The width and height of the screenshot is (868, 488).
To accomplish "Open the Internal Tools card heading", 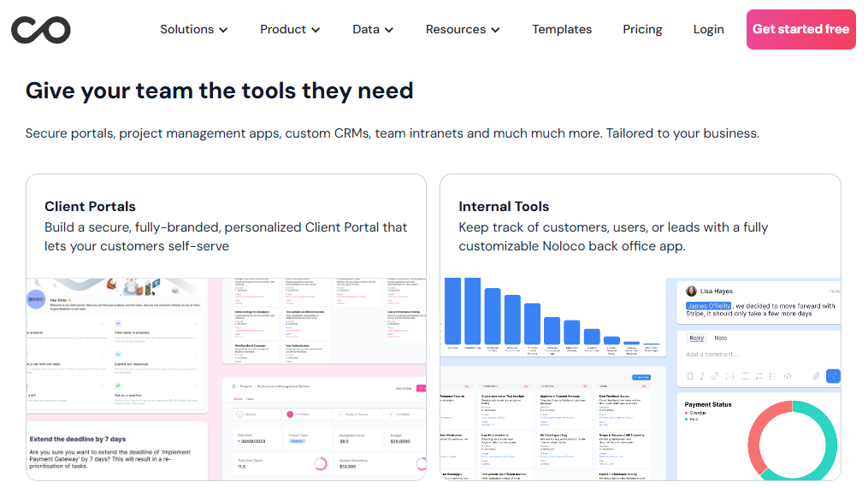I will (504, 206).
